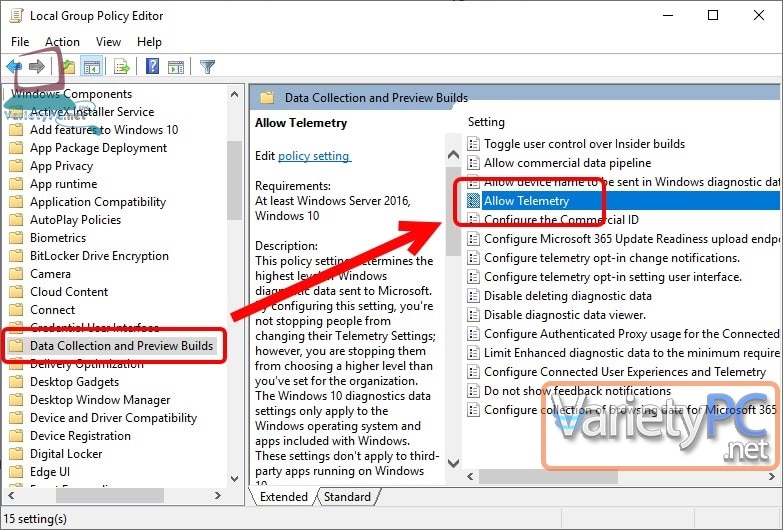This screenshot has width=783, height=530.
Task: Open the File menu
Action: coord(20,42)
